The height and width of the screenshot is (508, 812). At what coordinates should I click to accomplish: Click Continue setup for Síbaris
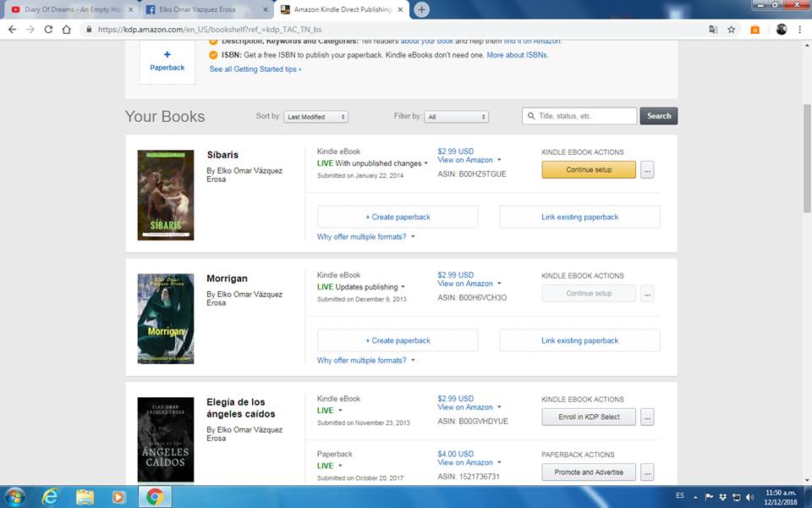pos(589,170)
